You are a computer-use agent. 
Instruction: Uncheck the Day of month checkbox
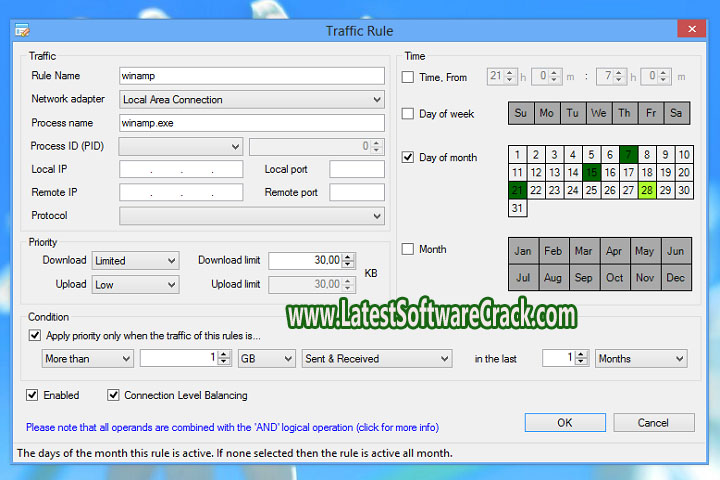point(408,157)
